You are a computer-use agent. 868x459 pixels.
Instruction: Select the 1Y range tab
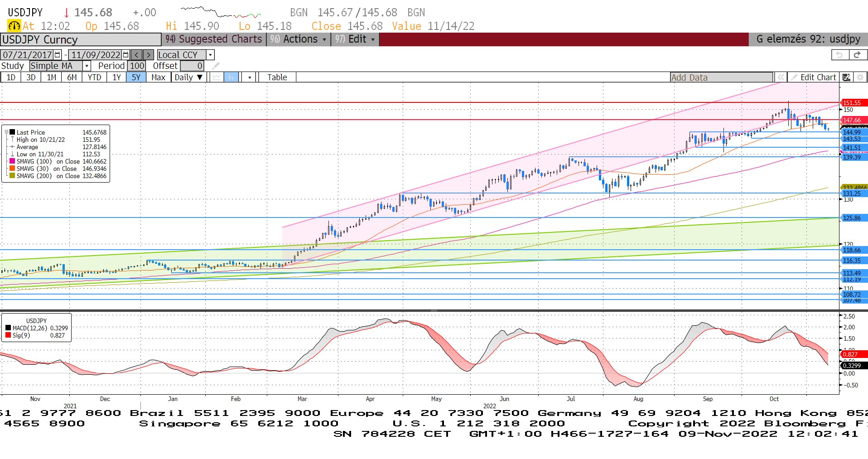(116, 77)
